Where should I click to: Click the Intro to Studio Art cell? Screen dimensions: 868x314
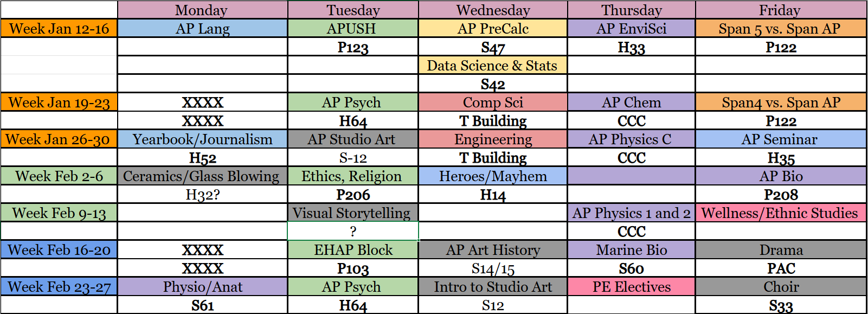click(492, 287)
